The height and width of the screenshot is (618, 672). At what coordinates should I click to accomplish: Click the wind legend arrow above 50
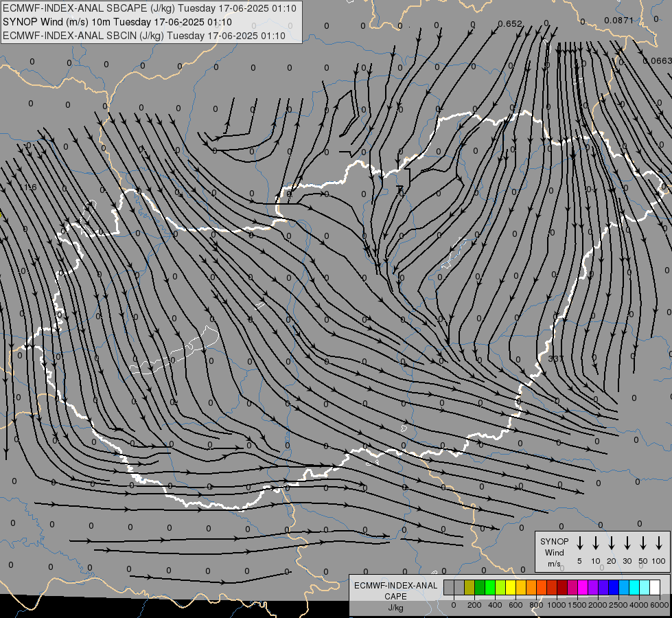click(x=643, y=543)
